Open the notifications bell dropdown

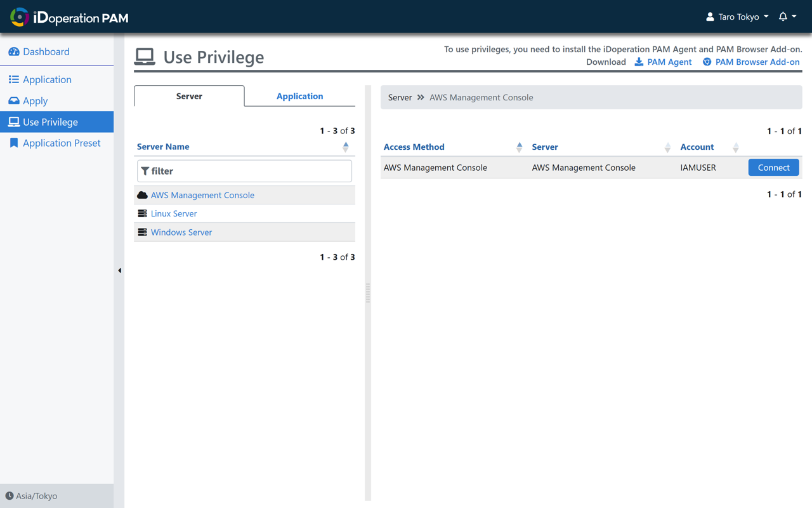787,17
